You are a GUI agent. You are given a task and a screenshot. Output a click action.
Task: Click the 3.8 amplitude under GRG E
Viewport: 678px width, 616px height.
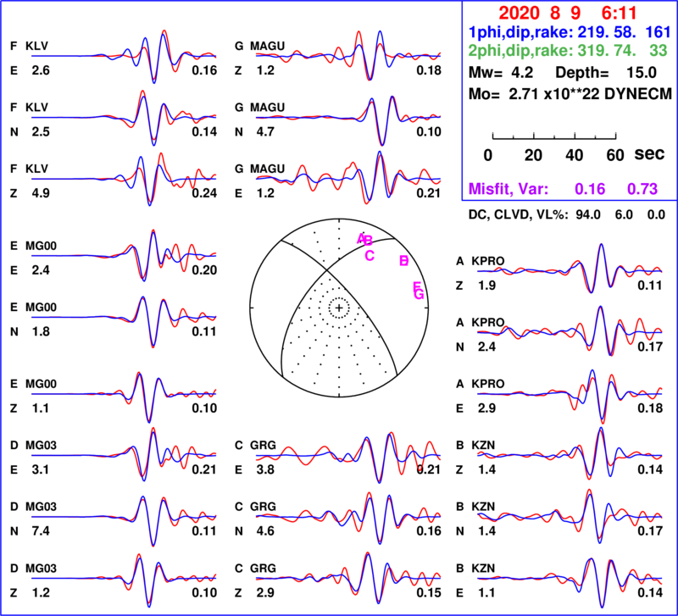pyautogui.click(x=265, y=469)
